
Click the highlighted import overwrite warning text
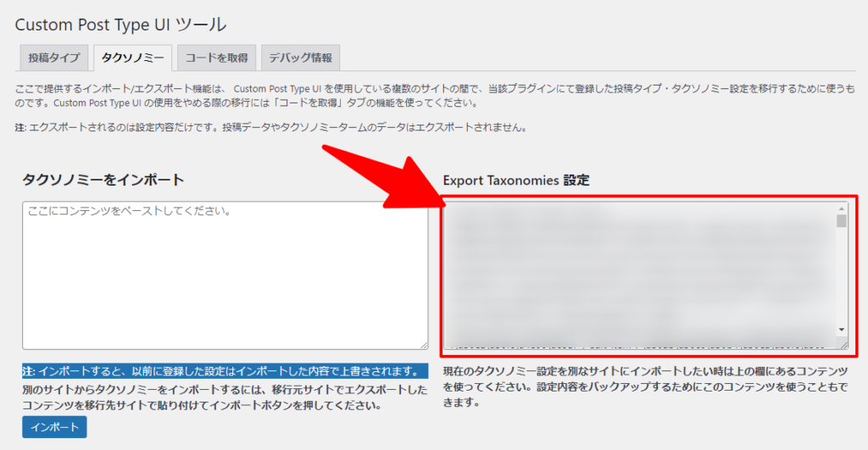click(225, 372)
